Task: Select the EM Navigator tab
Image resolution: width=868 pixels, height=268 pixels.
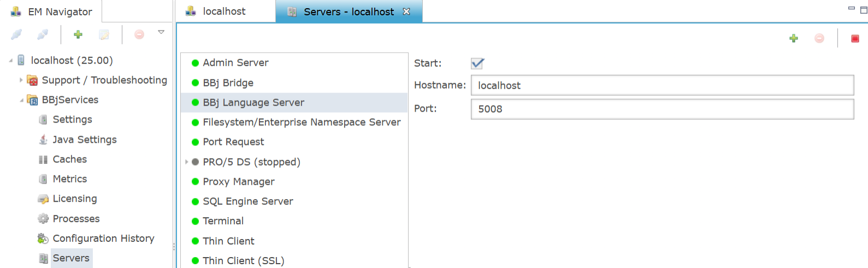Action: coord(52,11)
